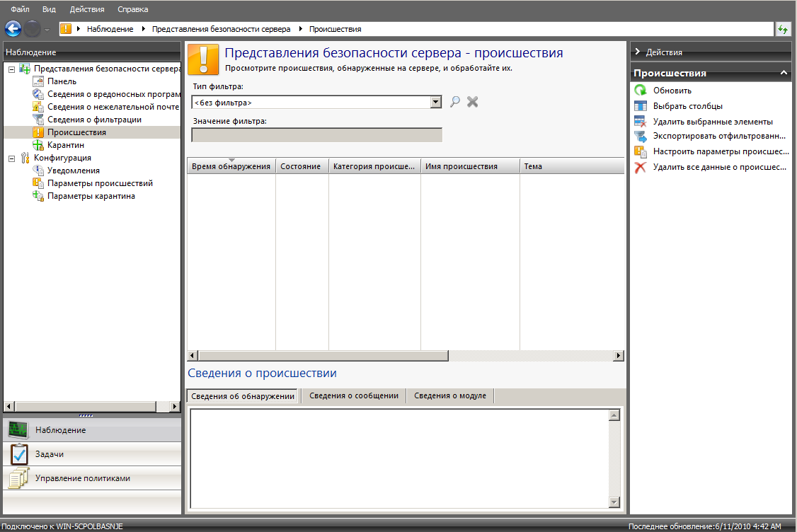Viewport: 797px width, 532px height.
Task: Switch to Сведения о модуле tab
Action: click(450, 396)
